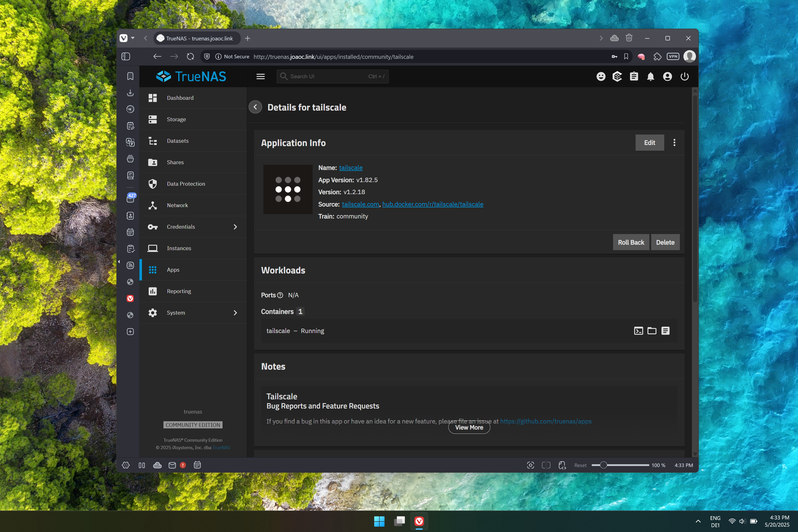Open tailscale container volume mounts folder
The height and width of the screenshot is (532, 798).
[652, 331]
